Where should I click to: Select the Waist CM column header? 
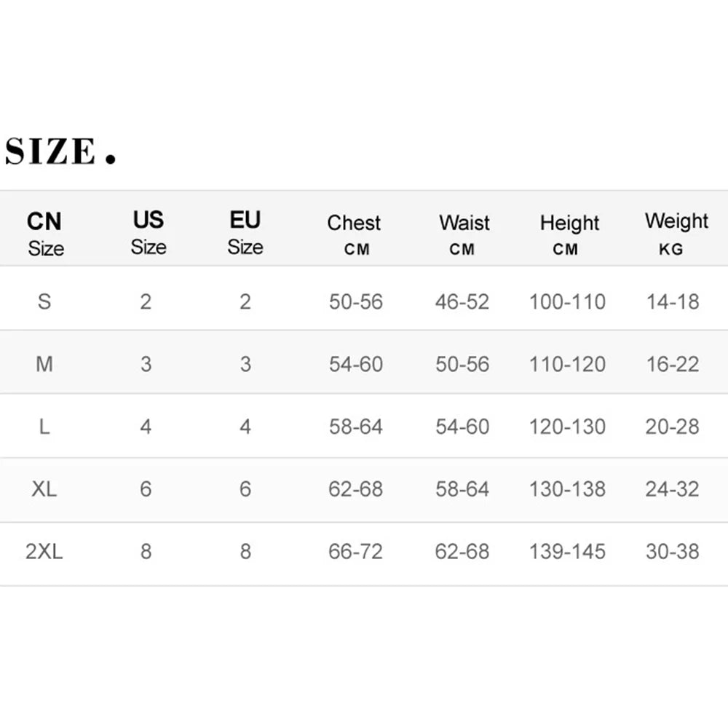pyautogui.click(x=464, y=234)
